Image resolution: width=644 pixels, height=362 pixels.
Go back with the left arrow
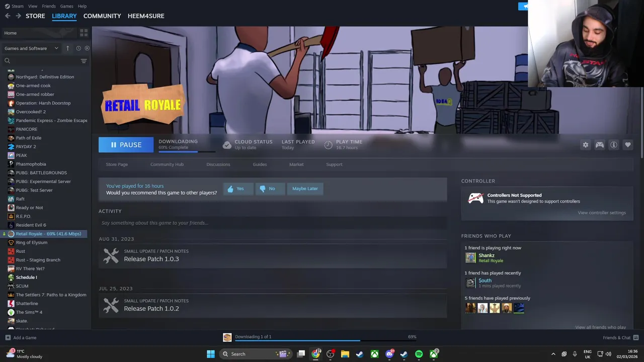pos(8,16)
